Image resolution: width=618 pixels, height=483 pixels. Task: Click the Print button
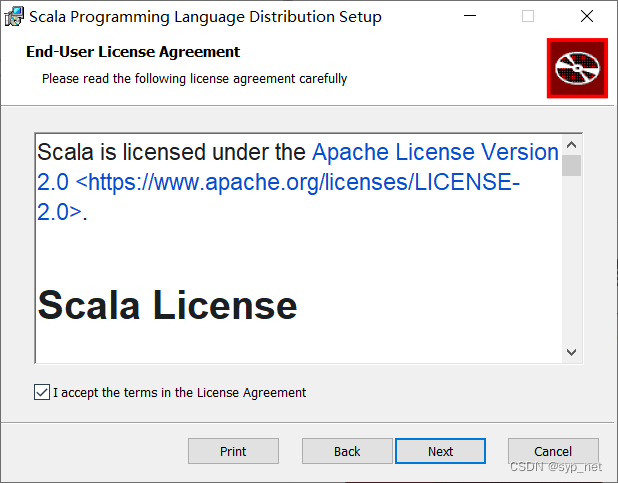tap(233, 451)
